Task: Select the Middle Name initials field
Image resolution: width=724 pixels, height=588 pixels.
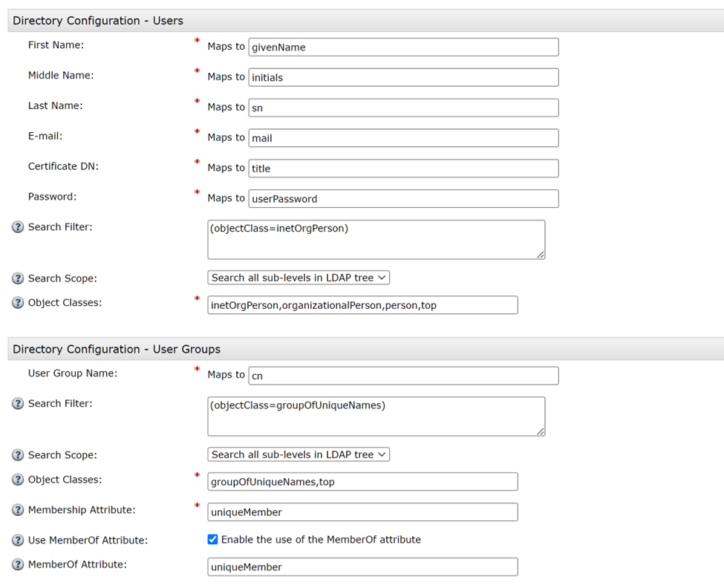Action: [403, 77]
